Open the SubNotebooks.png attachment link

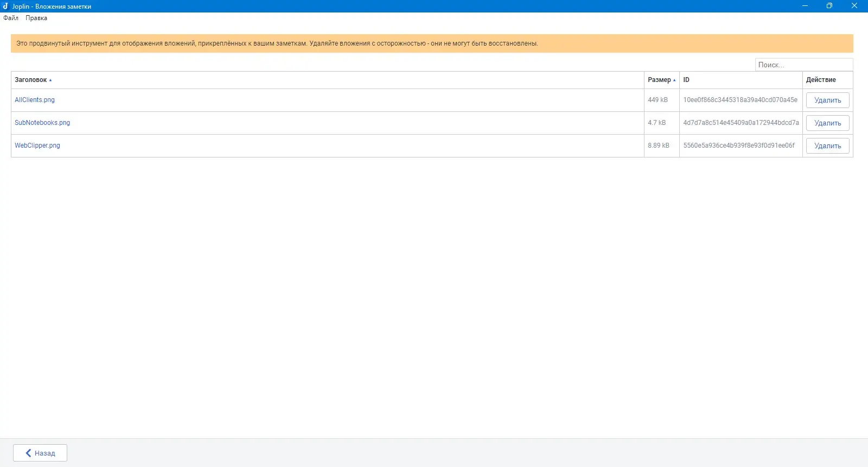point(42,123)
